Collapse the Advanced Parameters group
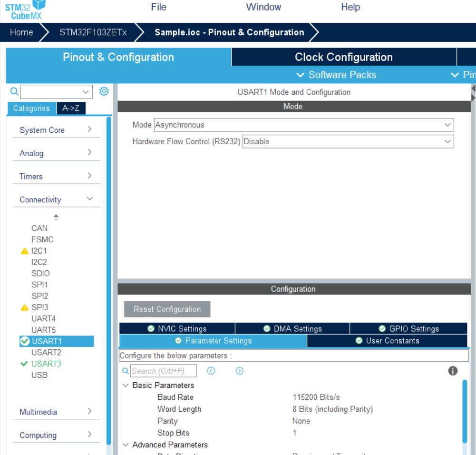Viewport: 476px width, 455px height. tap(126, 445)
